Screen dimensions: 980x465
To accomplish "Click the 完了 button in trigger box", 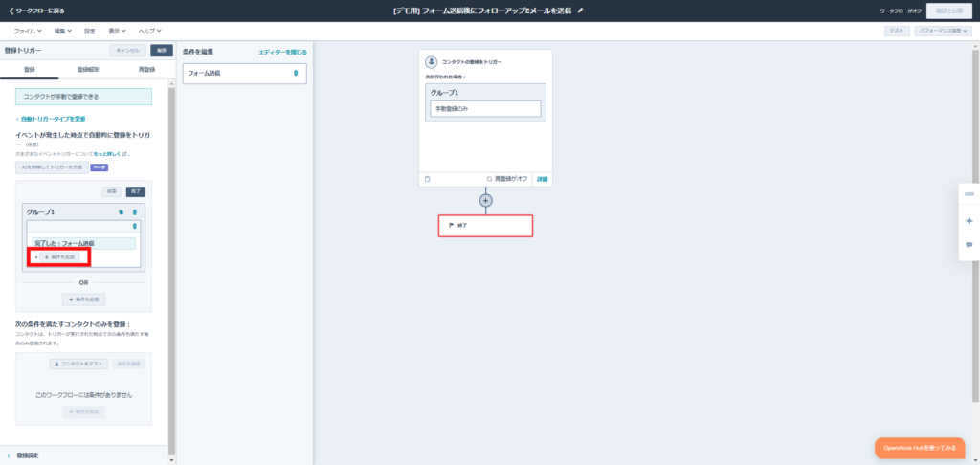I will pyautogui.click(x=136, y=192).
